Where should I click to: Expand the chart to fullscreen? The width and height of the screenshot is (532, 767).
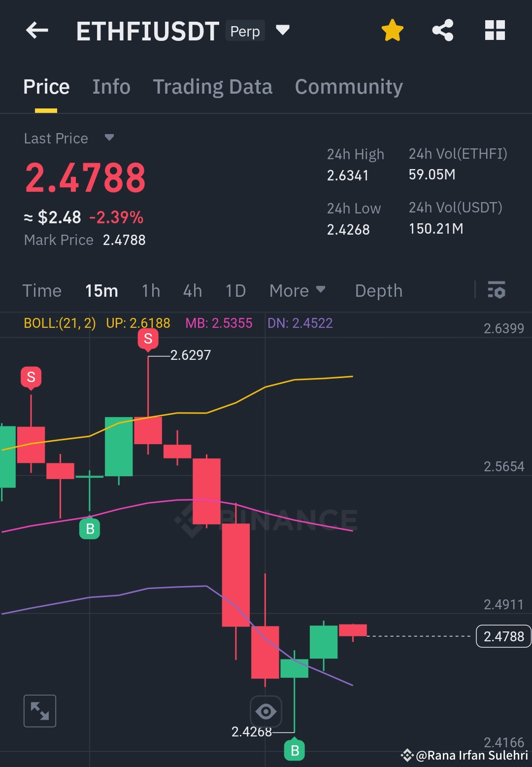pyautogui.click(x=39, y=710)
